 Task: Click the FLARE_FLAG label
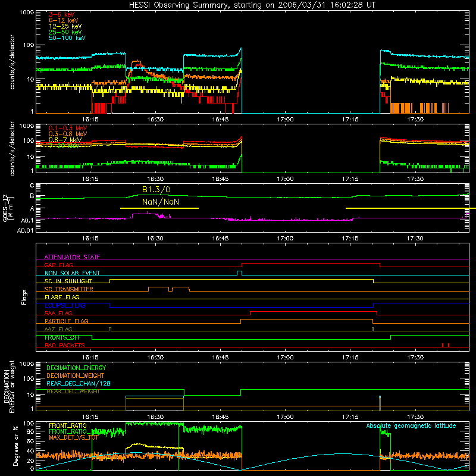pyautogui.click(x=62, y=297)
